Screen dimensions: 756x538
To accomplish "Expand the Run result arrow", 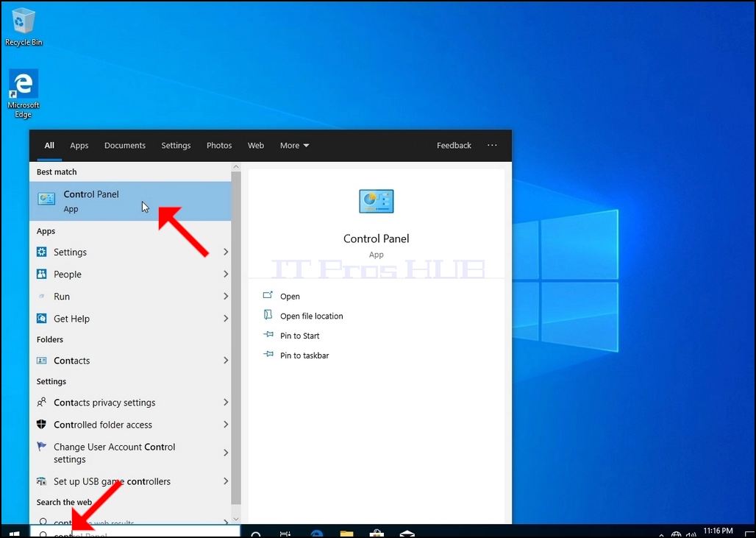I will point(226,297).
